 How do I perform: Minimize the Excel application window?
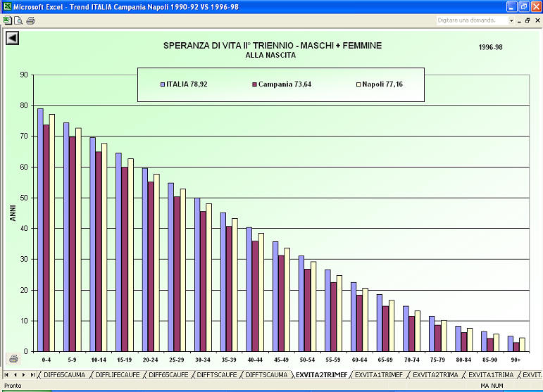coord(511,6)
